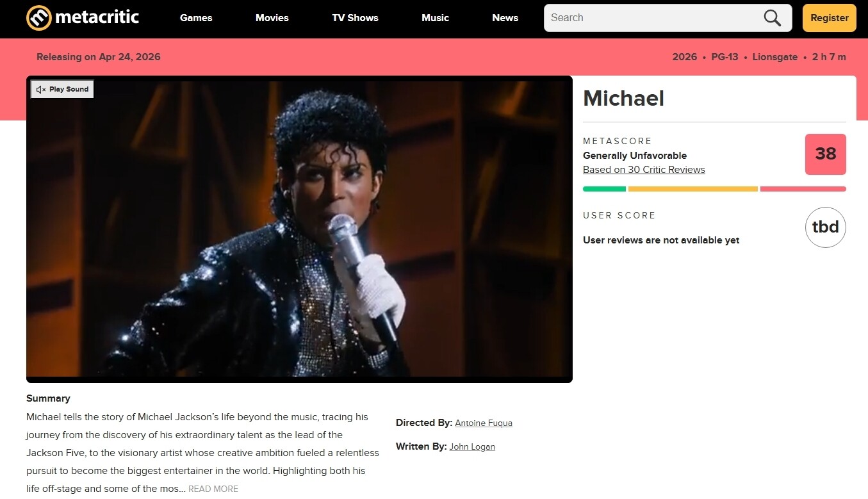Screen dimensions: 868x499
Task: Open the Games menu
Action: pyautogui.click(x=196, y=18)
